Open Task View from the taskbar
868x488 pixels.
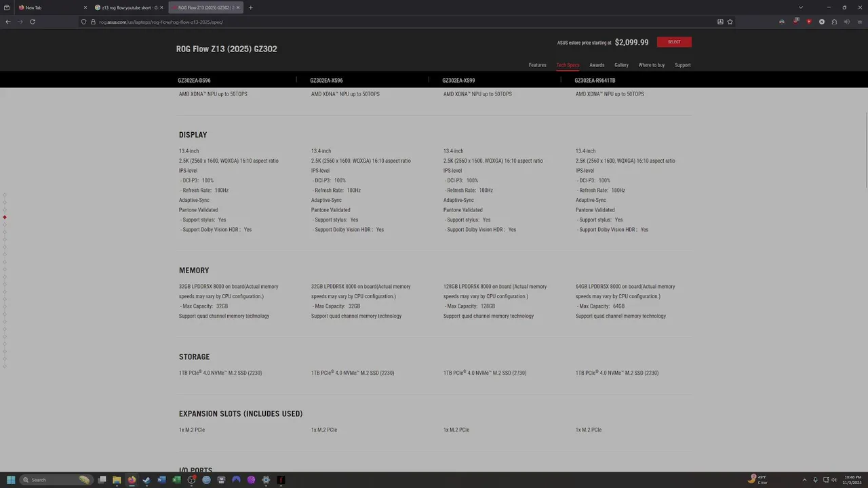pyautogui.click(x=102, y=480)
